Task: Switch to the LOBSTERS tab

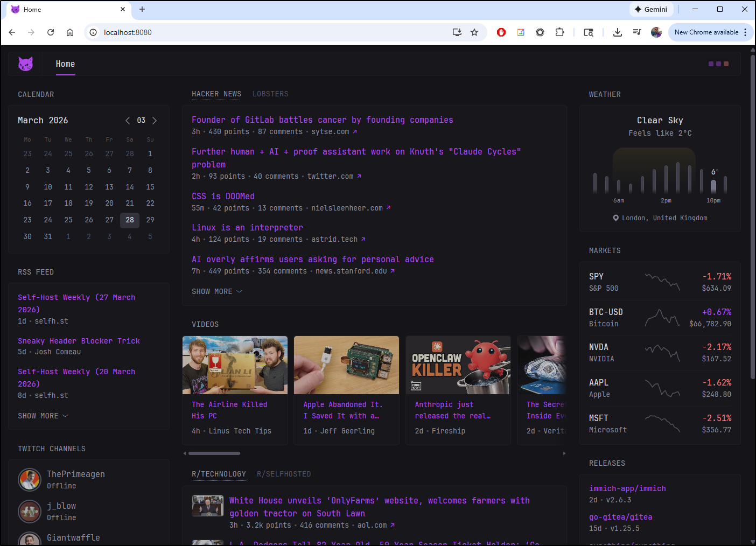Action: pyautogui.click(x=270, y=94)
